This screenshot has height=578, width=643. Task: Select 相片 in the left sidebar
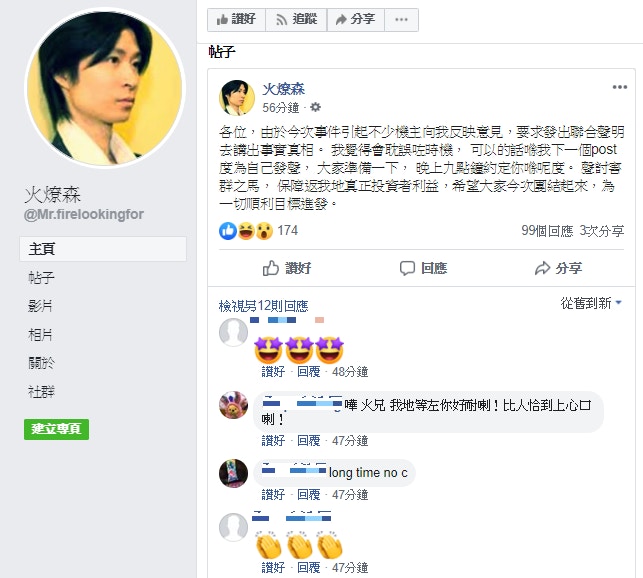pyautogui.click(x=41, y=334)
